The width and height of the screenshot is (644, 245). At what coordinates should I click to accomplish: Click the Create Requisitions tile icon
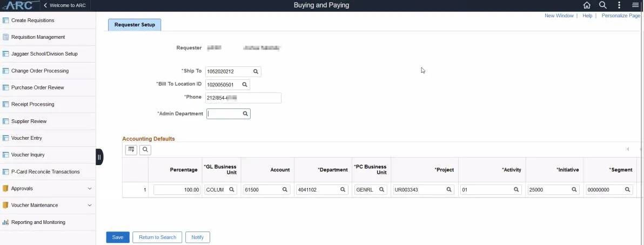click(x=6, y=21)
